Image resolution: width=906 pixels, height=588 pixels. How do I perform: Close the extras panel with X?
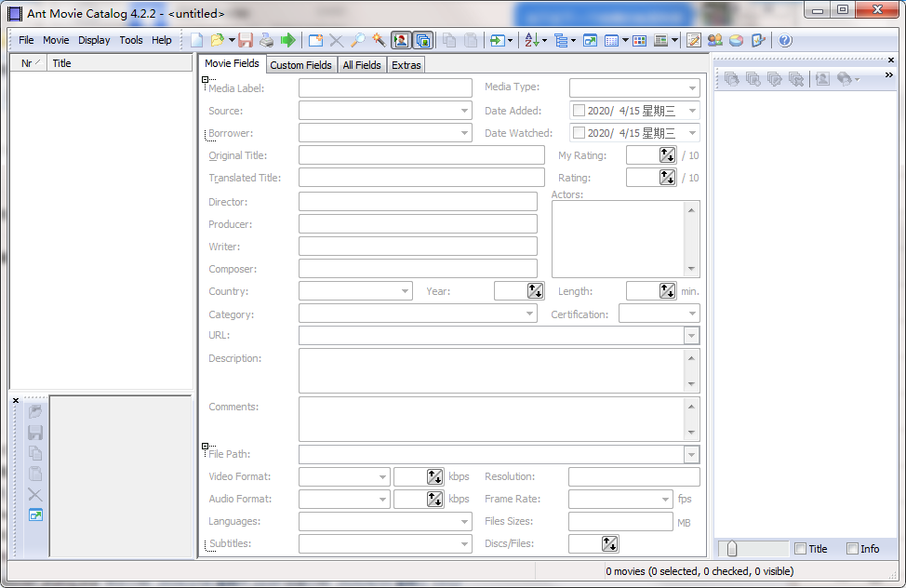891,60
